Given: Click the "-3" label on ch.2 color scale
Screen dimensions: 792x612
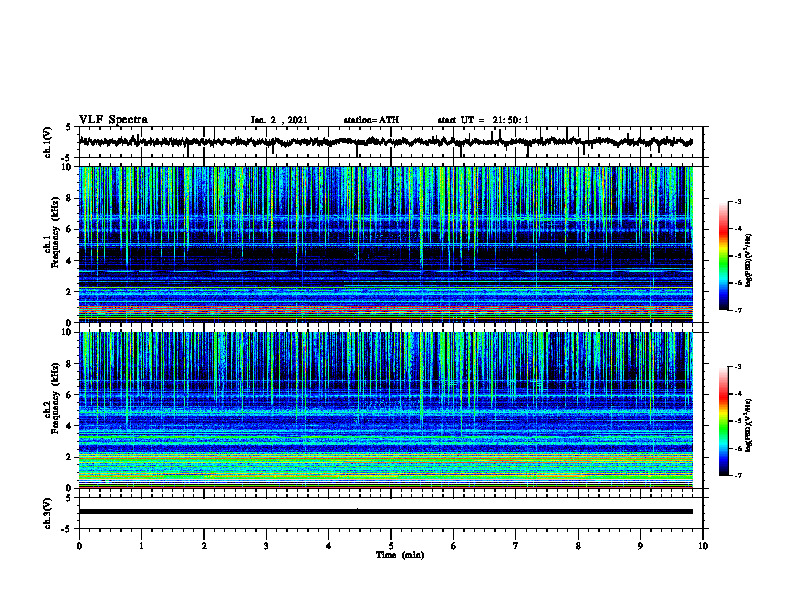Looking at the screenshot, I should [x=738, y=367].
